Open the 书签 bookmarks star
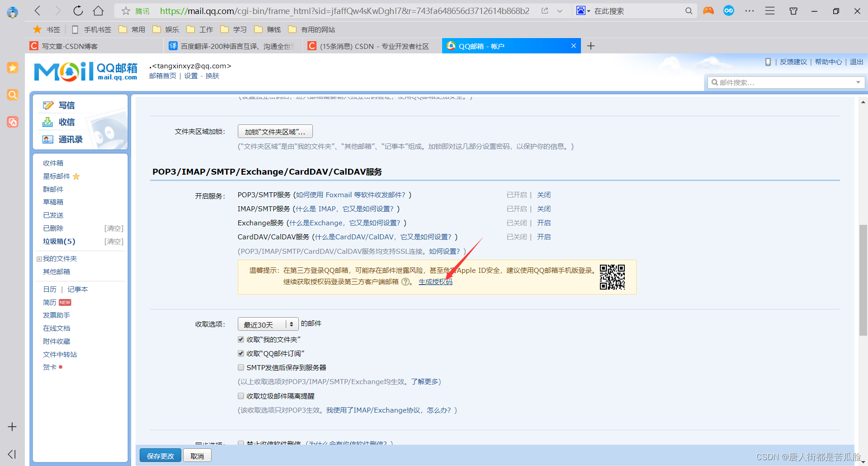This screenshot has height=466, width=868. pyautogui.click(x=47, y=29)
